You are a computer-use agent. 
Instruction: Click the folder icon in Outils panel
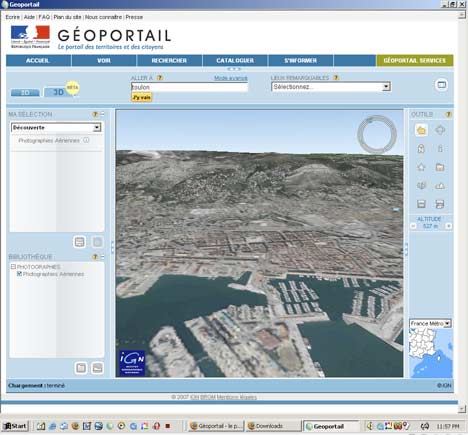440,167
